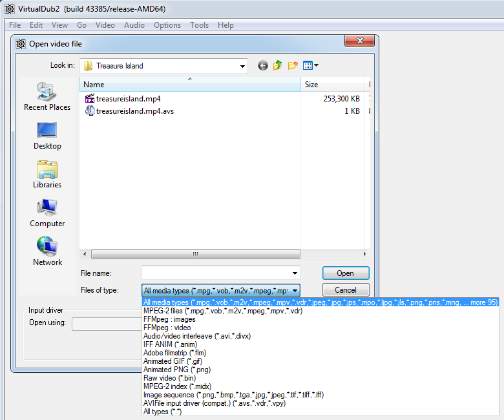
Task: Go back to last folder visited
Action: [x=263, y=66]
